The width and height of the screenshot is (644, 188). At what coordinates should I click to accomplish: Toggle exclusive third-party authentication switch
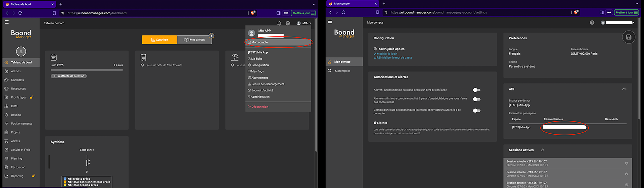coord(477,90)
